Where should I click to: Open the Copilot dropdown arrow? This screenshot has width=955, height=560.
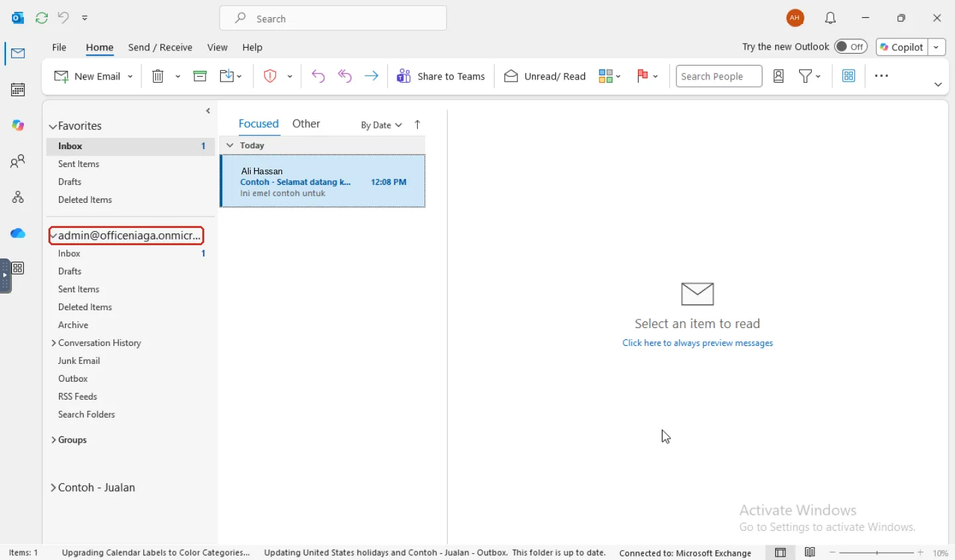(x=936, y=47)
